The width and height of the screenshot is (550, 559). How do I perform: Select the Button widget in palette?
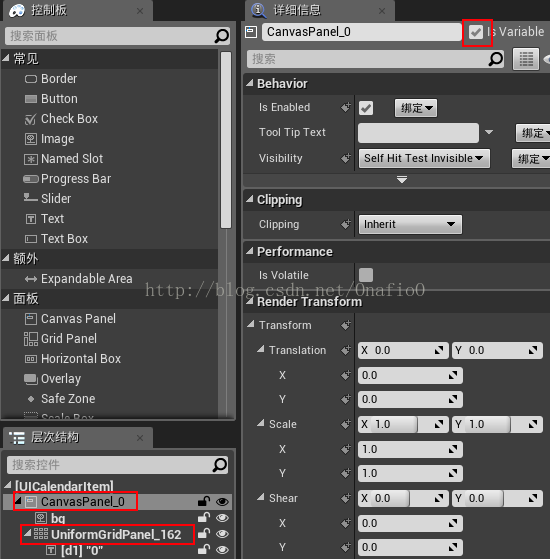[x=51, y=99]
